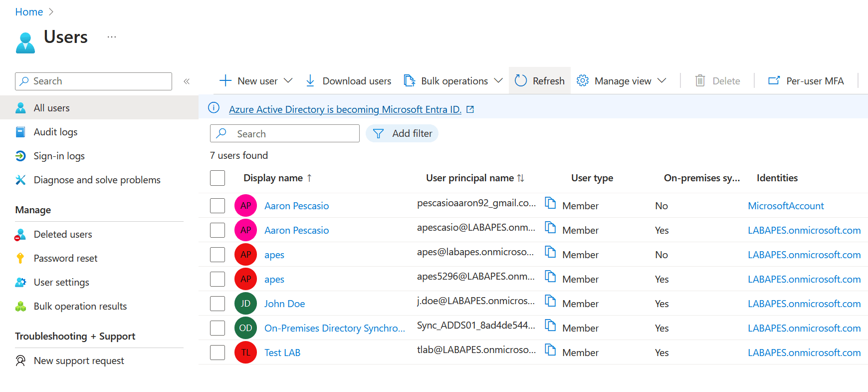The width and height of the screenshot is (868, 392).
Task: Copy Test LAB's user principal name
Action: coord(550,350)
